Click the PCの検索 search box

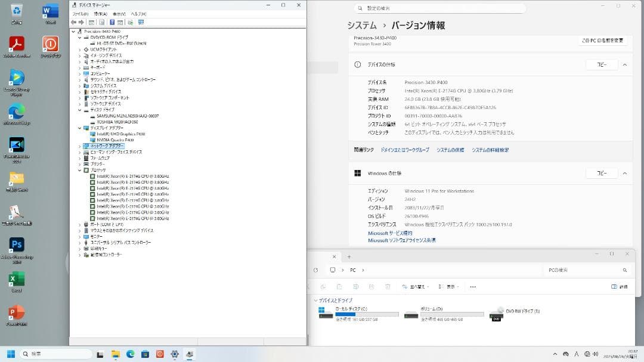[x=587, y=270]
